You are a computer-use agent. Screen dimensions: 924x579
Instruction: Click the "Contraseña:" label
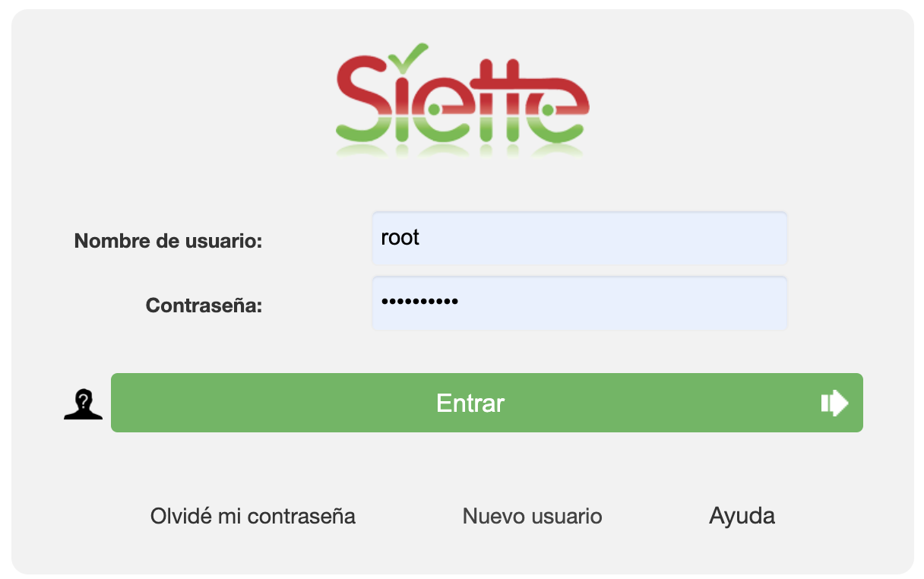tap(204, 305)
